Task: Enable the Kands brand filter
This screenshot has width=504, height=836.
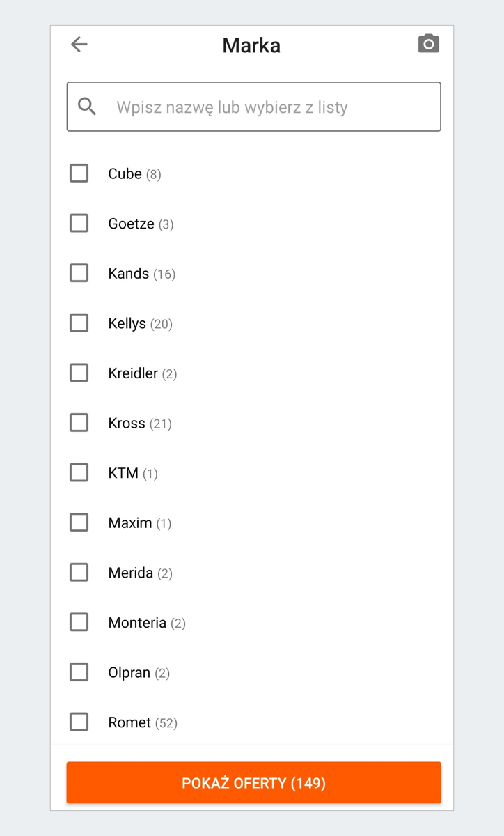Action: [79, 273]
